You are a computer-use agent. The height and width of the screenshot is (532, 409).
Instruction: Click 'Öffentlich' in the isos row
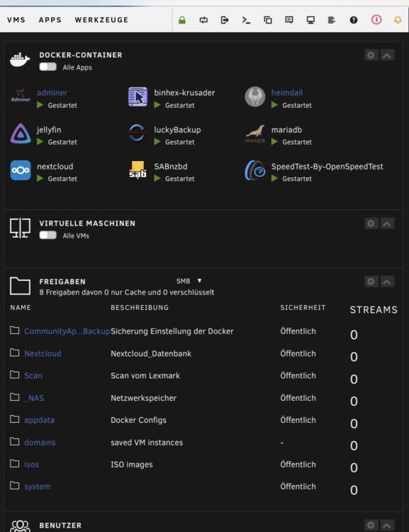tap(298, 465)
